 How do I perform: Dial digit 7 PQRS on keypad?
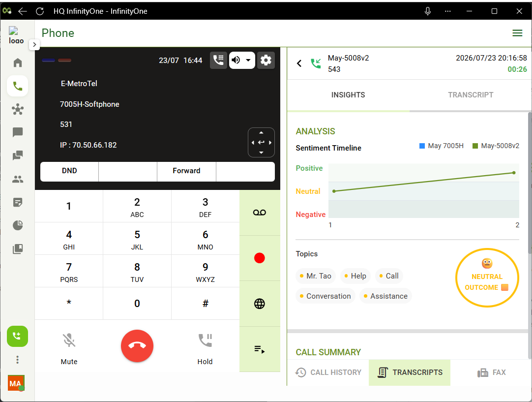tap(69, 271)
